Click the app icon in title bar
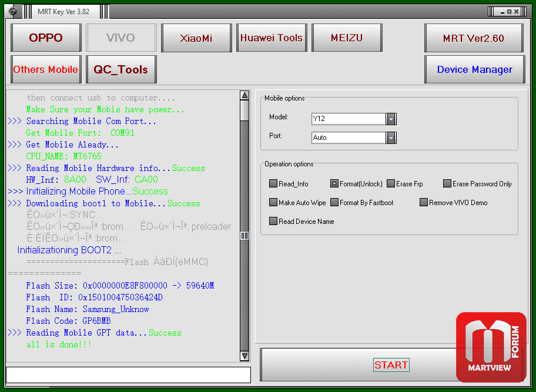This screenshot has width=536, height=392. (x=13, y=12)
